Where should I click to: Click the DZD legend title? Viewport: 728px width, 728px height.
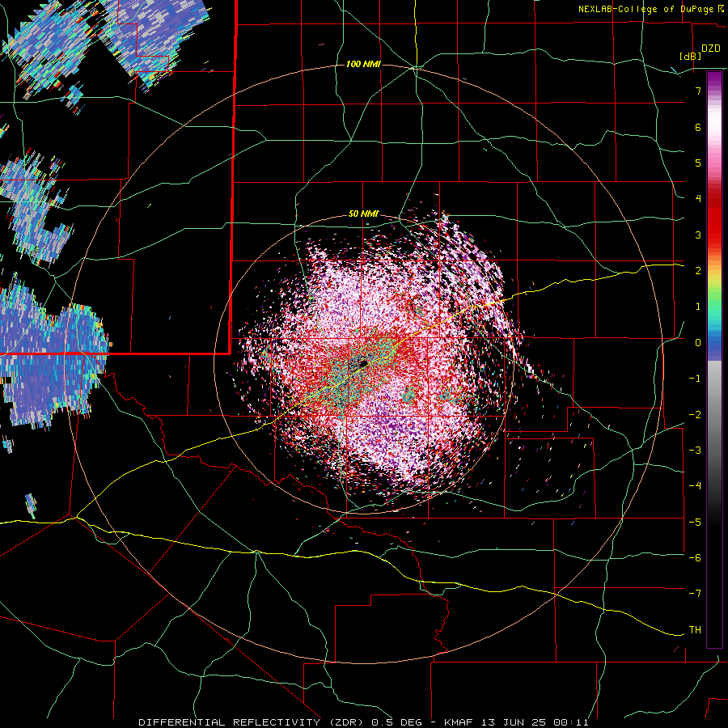(710, 49)
